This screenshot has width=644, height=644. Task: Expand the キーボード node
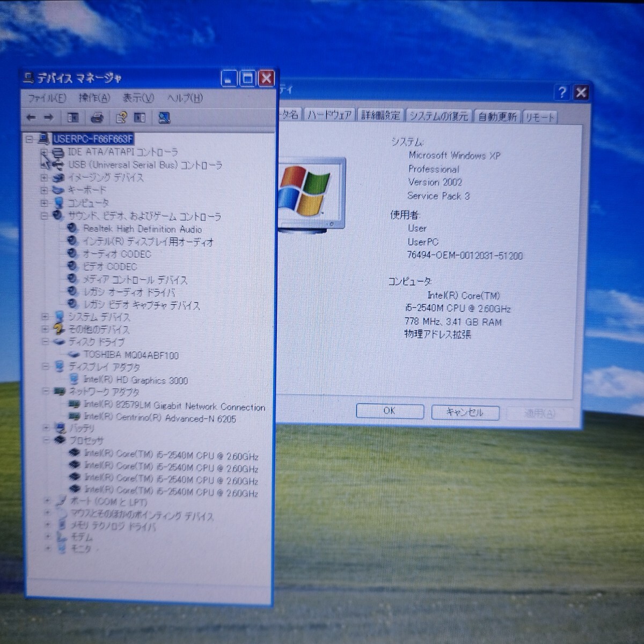coord(45,191)
